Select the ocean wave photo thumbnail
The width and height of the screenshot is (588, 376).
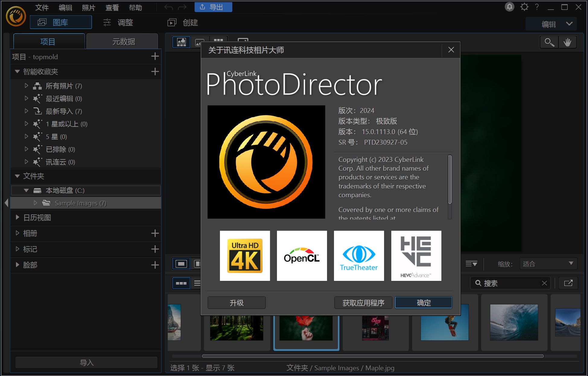[x=514, y=322]
